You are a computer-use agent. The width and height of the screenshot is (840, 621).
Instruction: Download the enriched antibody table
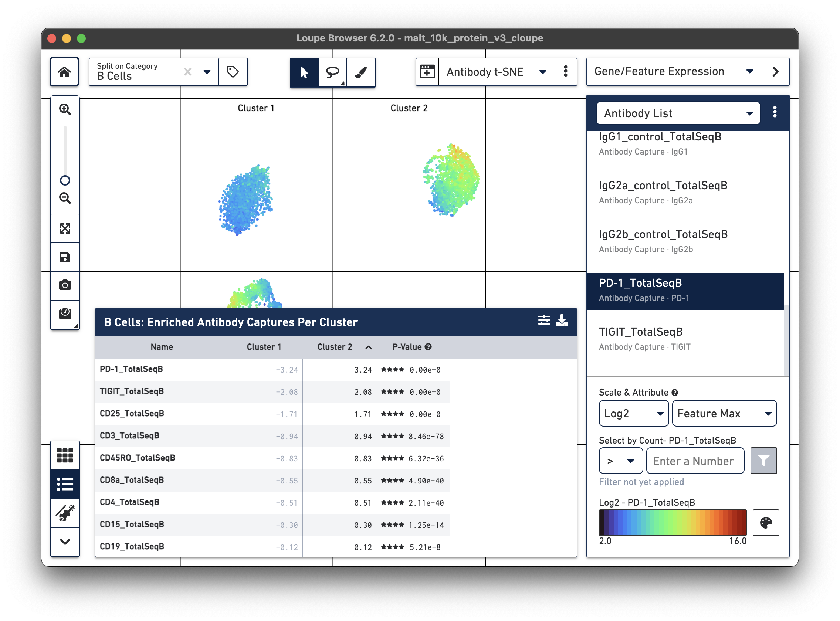(562, 320)
